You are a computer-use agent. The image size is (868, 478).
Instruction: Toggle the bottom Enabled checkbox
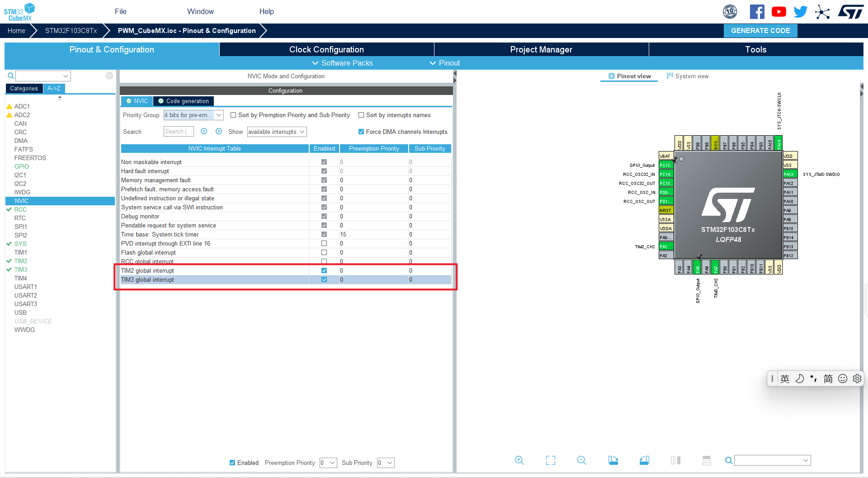[232, 463]
